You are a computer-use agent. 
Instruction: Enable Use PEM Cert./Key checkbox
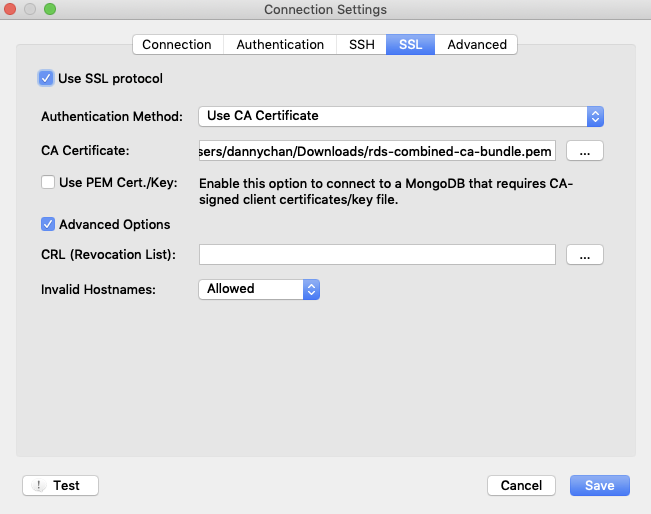48,182
